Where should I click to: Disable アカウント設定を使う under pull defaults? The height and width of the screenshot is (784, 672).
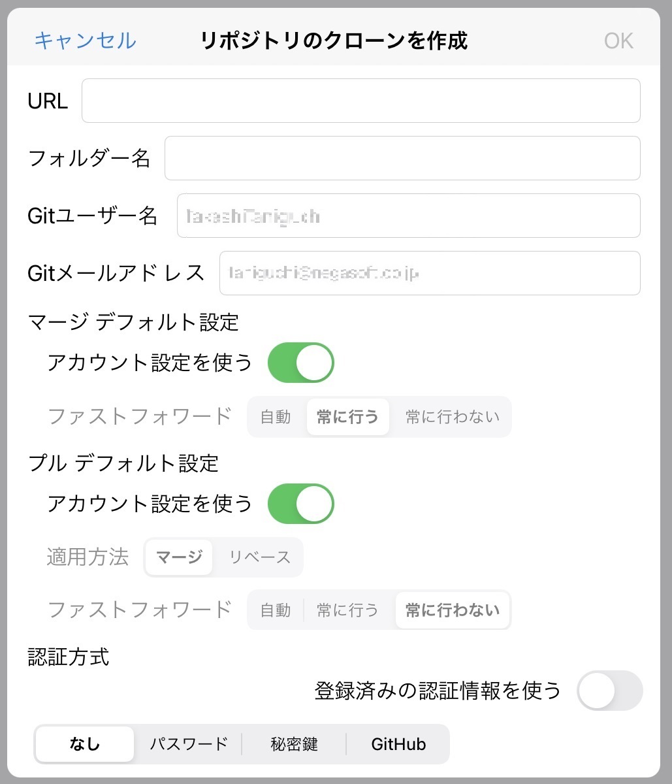300,504
